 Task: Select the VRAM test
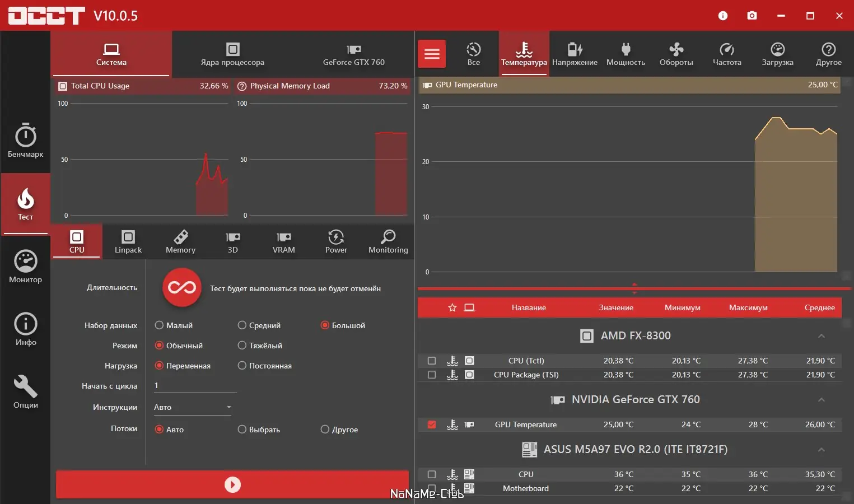284,242
